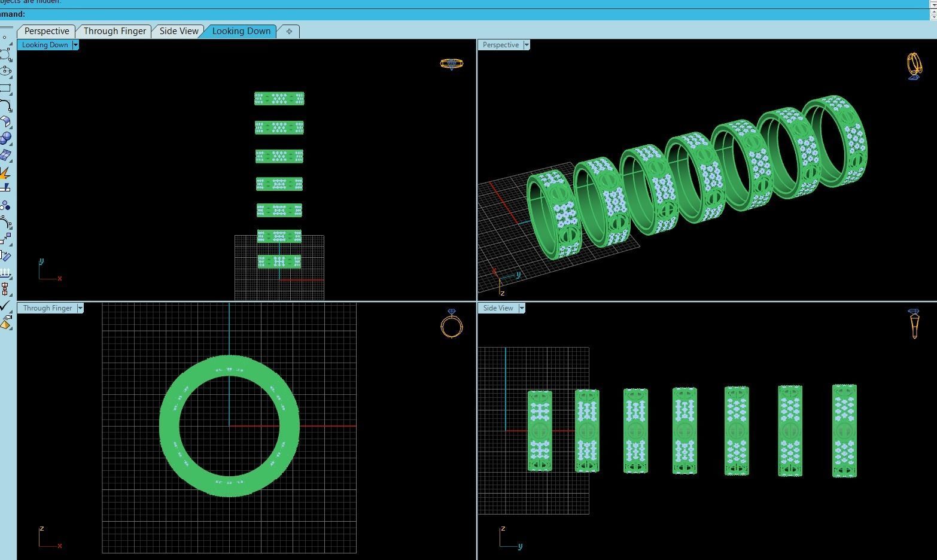Screen dimensions: 937x560
Task: Activate the Perspective viewport title label
Action: coord(501,45)
